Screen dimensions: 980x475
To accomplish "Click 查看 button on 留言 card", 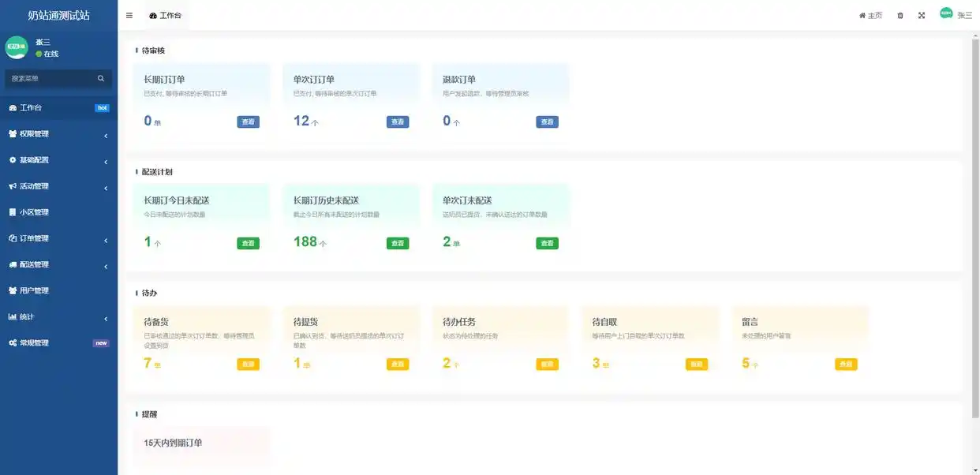I will point(846,365).
